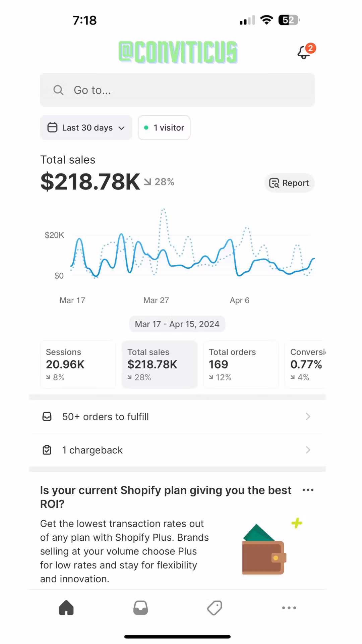Select the Conversion rate metric card

306,364
